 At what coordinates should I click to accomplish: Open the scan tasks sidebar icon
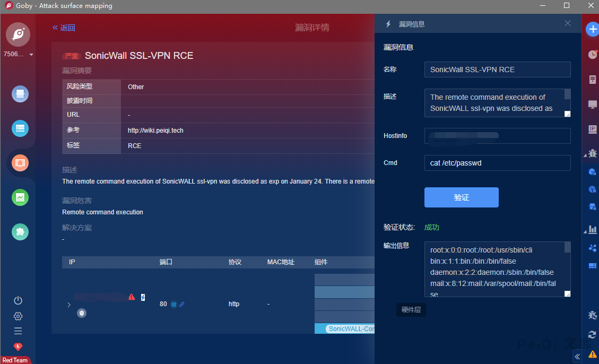(x=20, y=94)
